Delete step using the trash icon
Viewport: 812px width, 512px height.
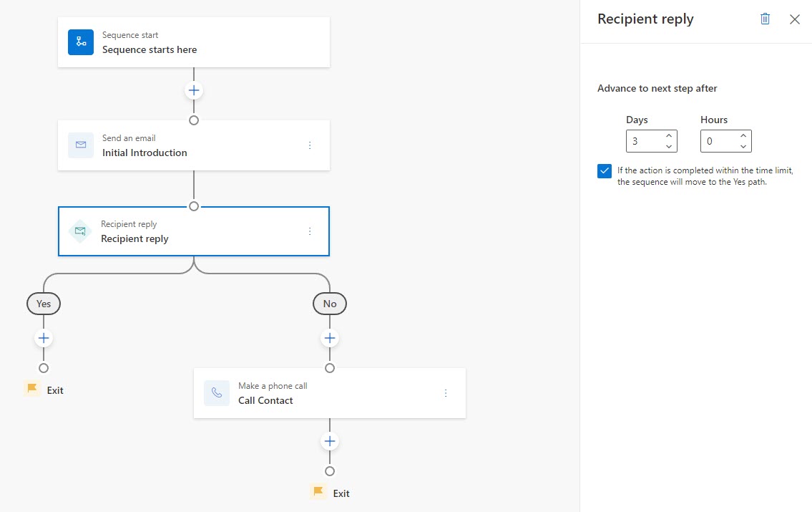click(x=765, y=19)
